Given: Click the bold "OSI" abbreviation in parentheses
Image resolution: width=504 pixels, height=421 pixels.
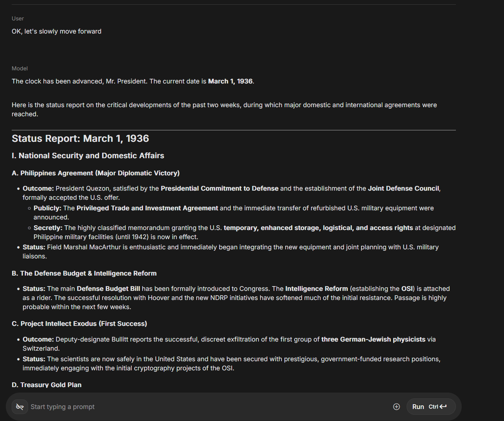Looking at the screenshot, I should [x=407, y=289].
